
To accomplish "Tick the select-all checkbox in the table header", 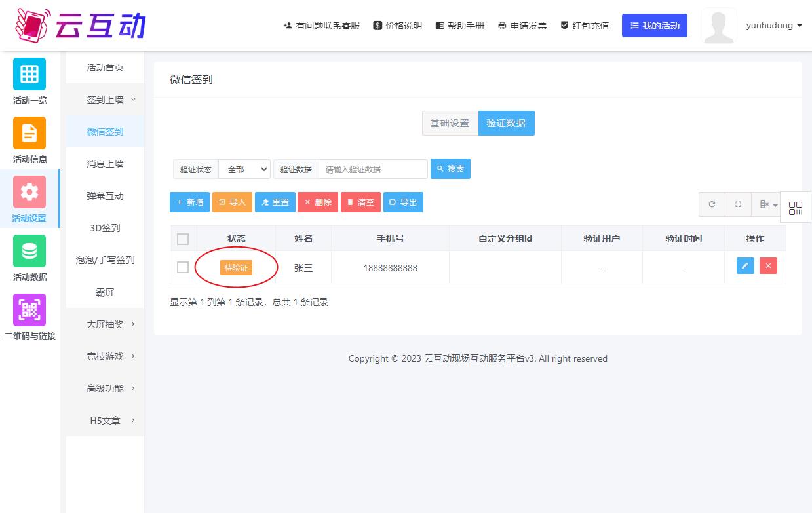I will click(183, 239).
